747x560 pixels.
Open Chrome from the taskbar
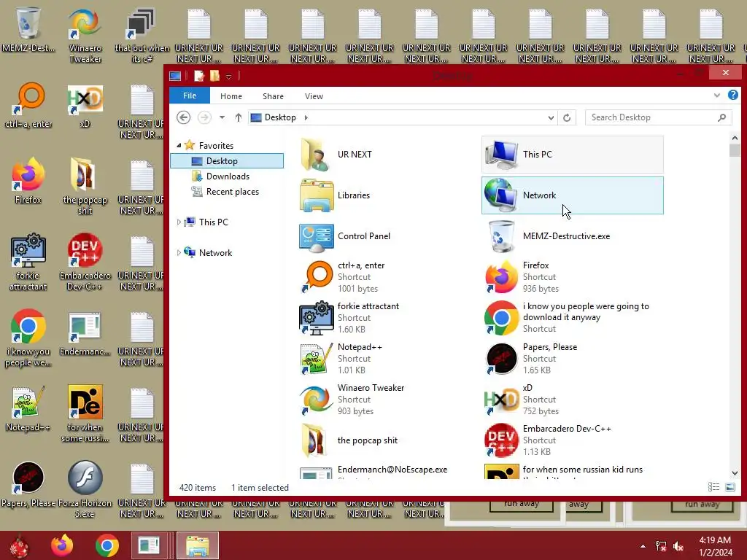pos(107,545)
